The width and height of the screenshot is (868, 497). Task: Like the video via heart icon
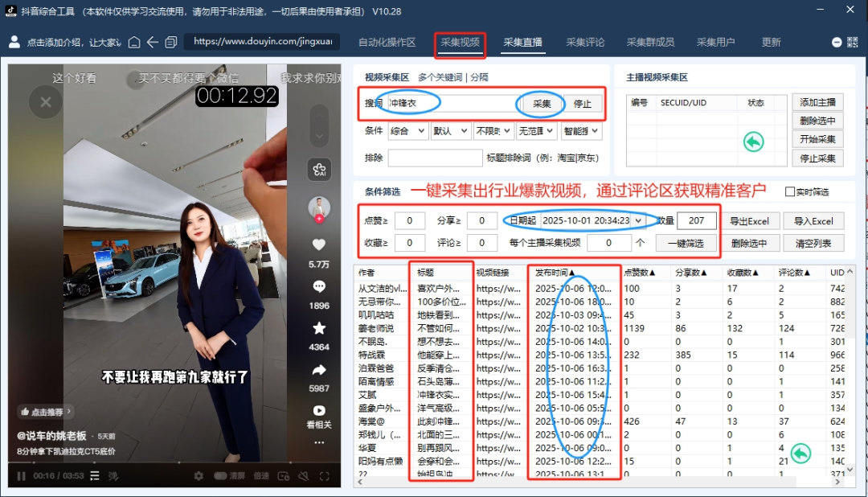point(319,244)
